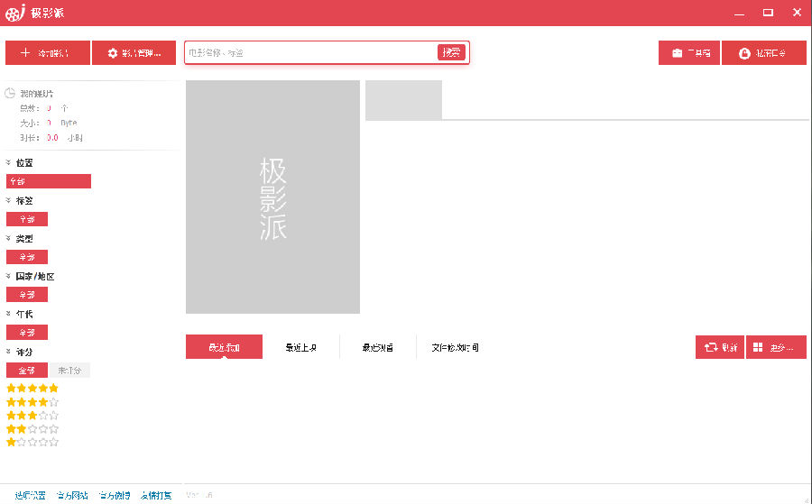This screenshot has height=504, width=812.
Task: Collapse the 标签 tags filter section
Action: [8, 200]
